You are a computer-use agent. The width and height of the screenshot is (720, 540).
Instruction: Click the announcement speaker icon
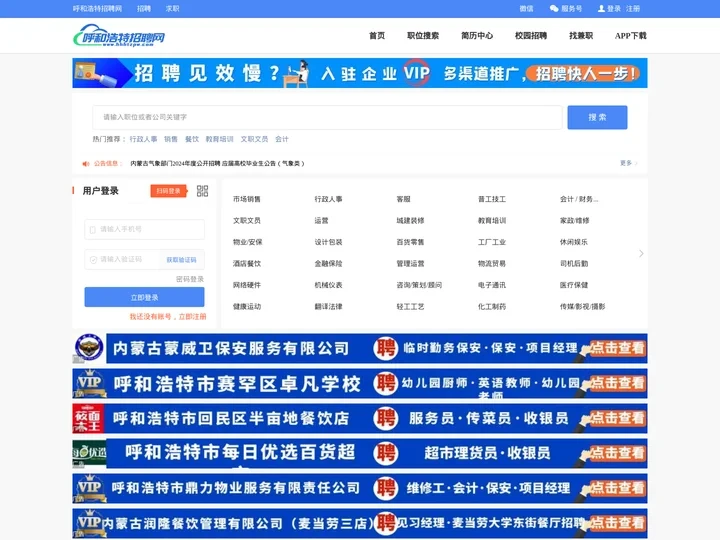[86, 163]
